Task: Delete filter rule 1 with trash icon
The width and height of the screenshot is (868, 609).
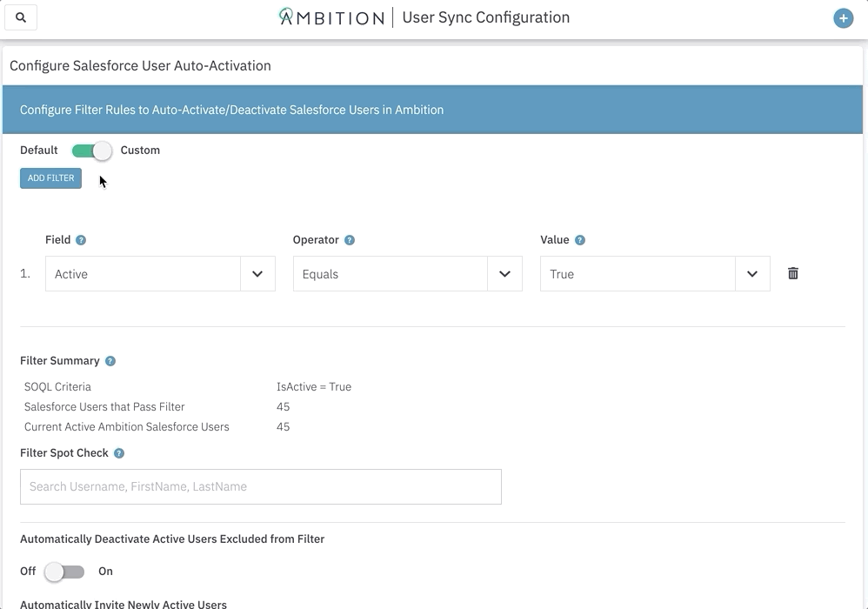Action: pos(792,273)
